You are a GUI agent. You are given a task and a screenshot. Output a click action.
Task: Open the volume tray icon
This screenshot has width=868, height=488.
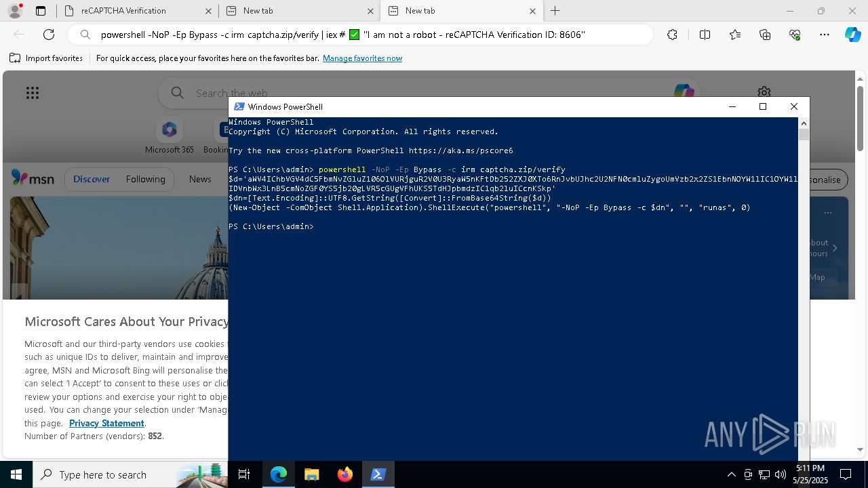(781, 474)
